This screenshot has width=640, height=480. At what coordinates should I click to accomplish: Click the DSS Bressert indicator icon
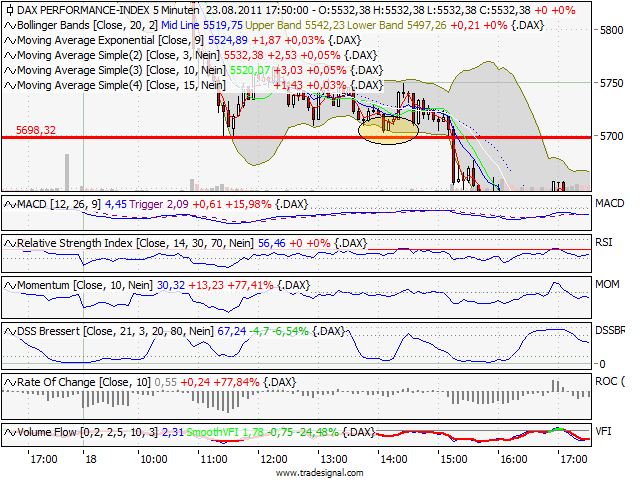[10, 331]
